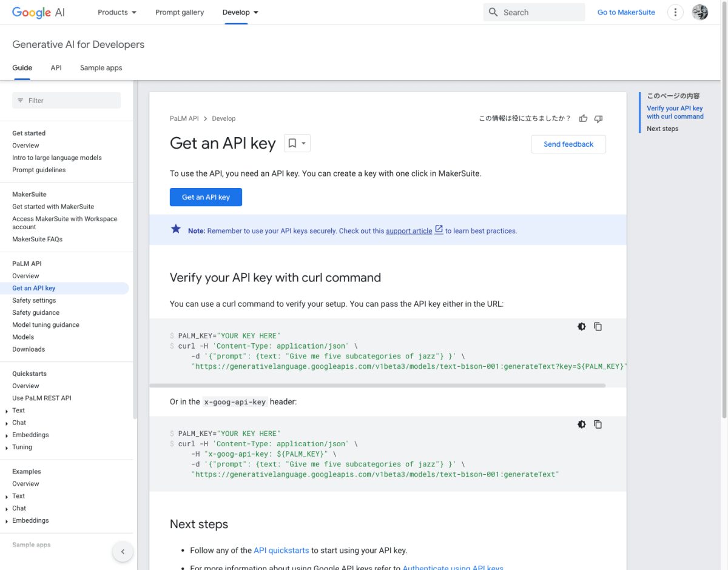Click the thumbs up helpful icon
This screenshot has width=728, height=570.
click(583, 118)
